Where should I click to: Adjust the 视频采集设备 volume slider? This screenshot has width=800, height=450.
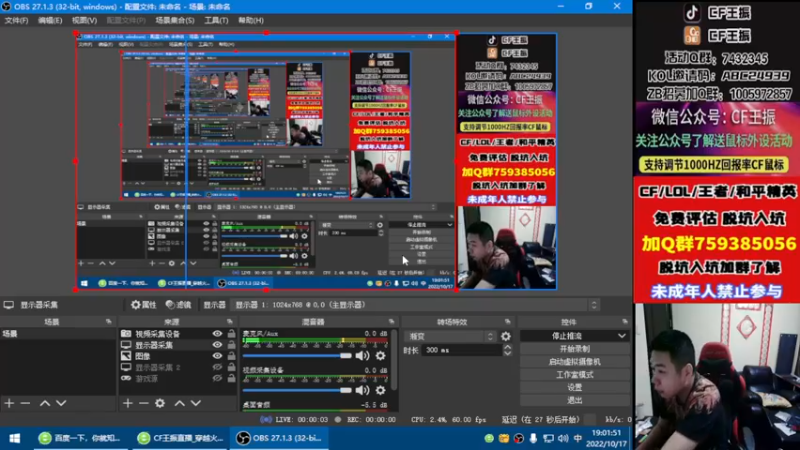point(297,390)
